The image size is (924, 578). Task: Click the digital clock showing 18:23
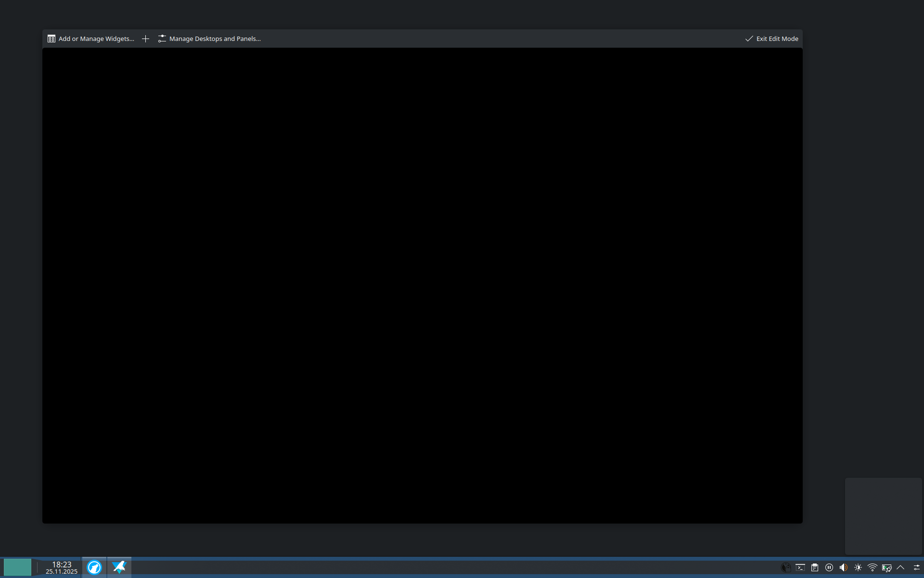[62, 567]
